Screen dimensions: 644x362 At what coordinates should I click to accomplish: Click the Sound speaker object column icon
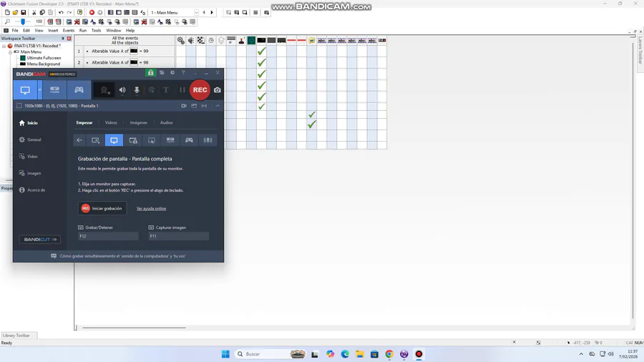(x=191, y=40)
